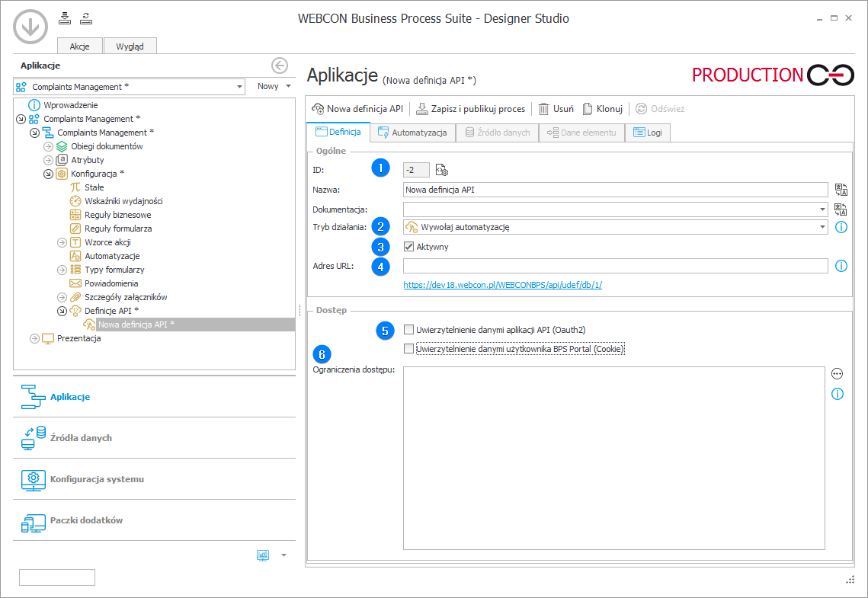The width and height of the screenshot is (868, 598).
Task: Select Stałe pi icon in tree
Action: point(75,187)
